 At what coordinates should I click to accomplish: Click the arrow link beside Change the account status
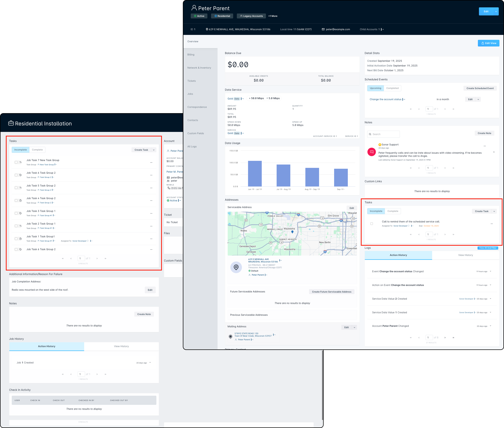coord(404,99)
